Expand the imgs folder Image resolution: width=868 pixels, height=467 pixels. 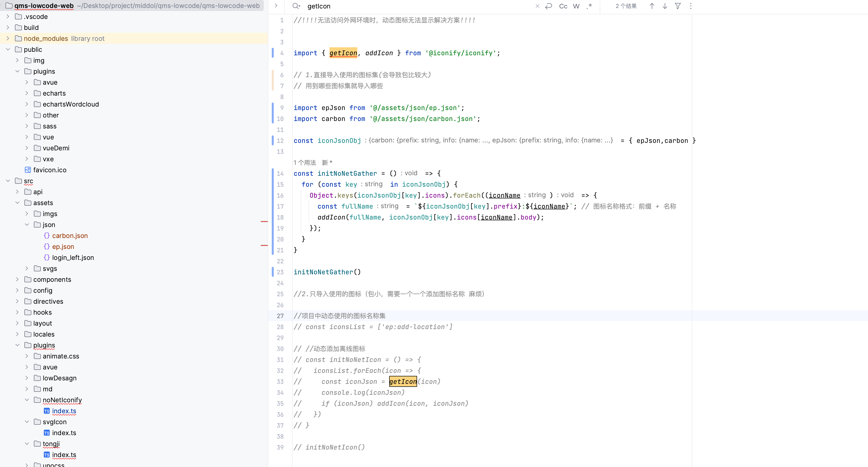[x=27, y=214]
